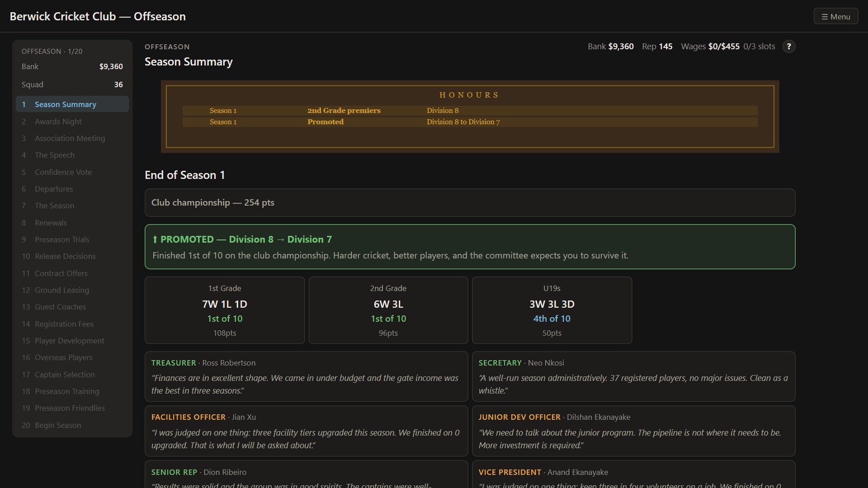This screenshot has width=868, height=488.
Task: Go to Awards Night step
Action: click(x=72, y=122)
